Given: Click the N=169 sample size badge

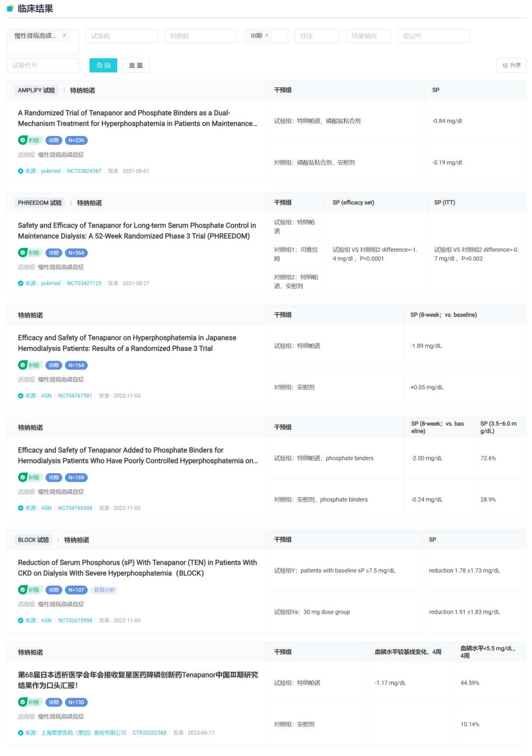Looking at the screenshot, I should click(76, 478).
